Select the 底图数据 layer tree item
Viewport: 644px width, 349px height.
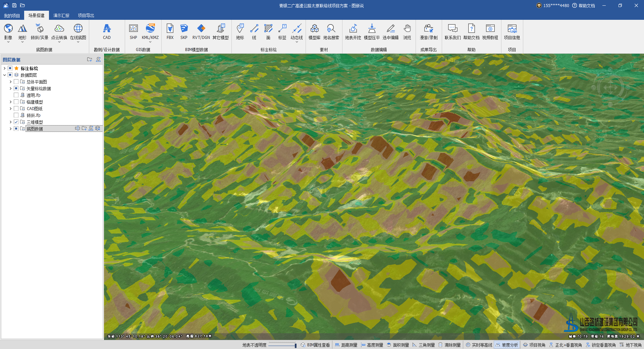pos(35,129)
